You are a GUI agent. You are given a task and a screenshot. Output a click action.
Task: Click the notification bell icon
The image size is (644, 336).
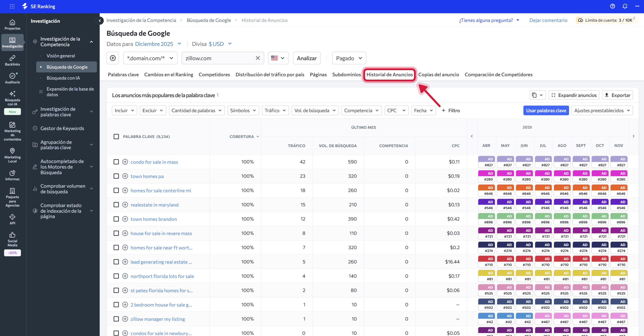tap(624, 6)
